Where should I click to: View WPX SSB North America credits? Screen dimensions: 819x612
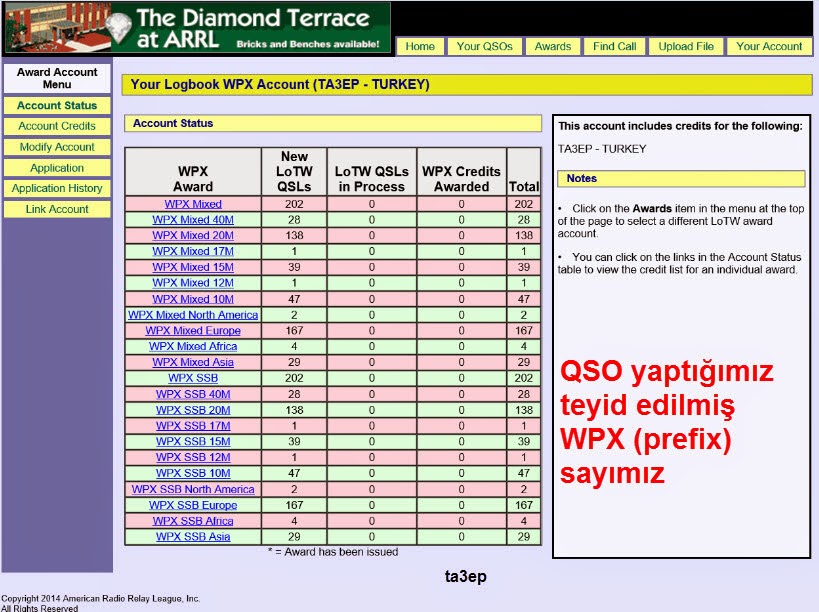[193, 489]
